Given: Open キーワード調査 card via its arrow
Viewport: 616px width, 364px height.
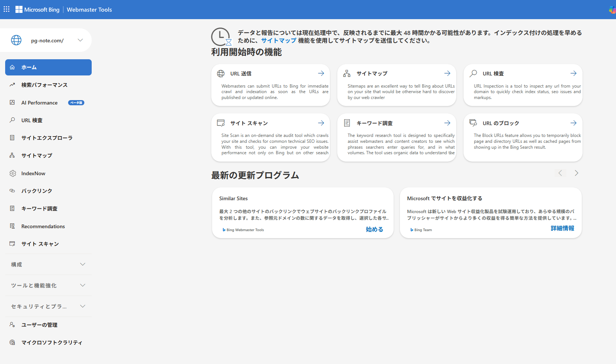Looking at the screenshot, I should point(447,123).
